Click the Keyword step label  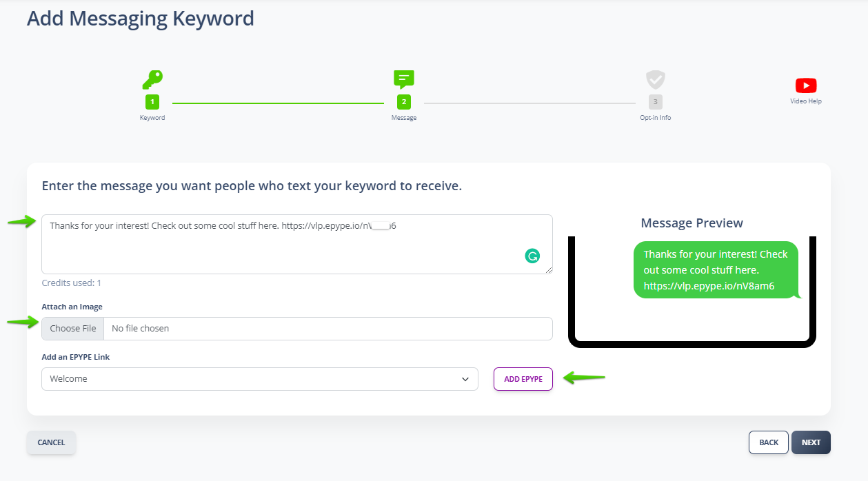click(x=152, y=118)
